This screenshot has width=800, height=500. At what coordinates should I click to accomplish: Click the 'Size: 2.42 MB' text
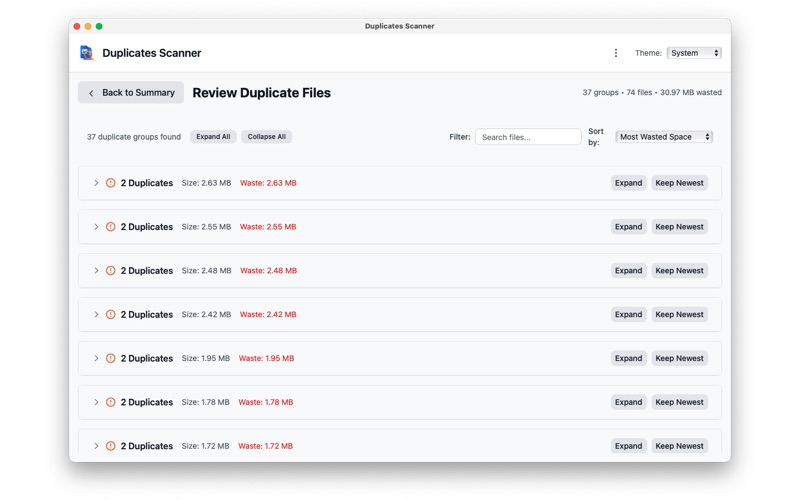206,314
